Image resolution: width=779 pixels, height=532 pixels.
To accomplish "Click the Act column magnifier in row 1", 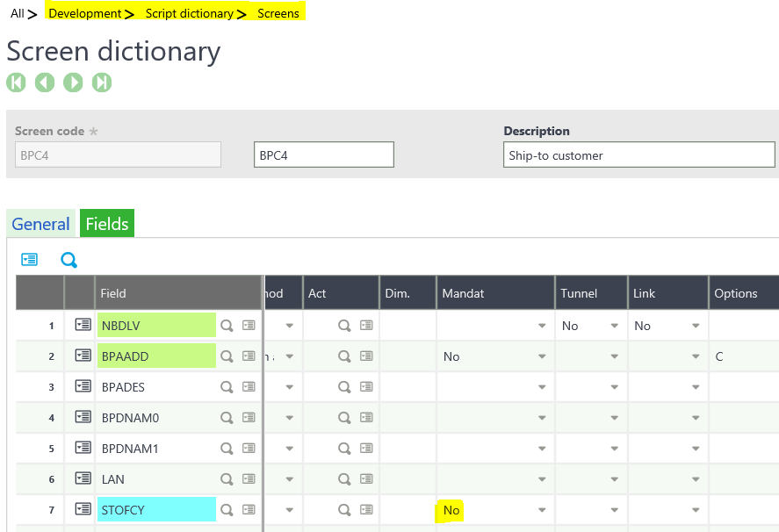I will 345,326.
